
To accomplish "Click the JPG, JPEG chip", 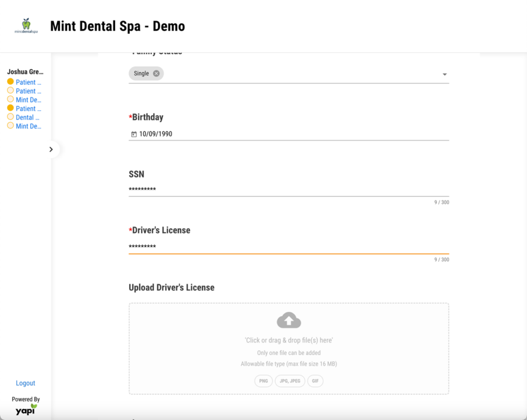I will [290, 381].
